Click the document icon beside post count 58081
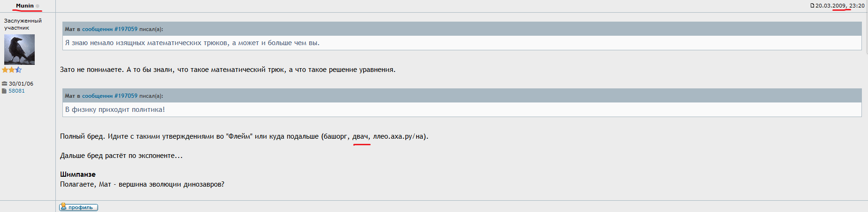This screenshot has height=212, width=868. tap(4, 91)
